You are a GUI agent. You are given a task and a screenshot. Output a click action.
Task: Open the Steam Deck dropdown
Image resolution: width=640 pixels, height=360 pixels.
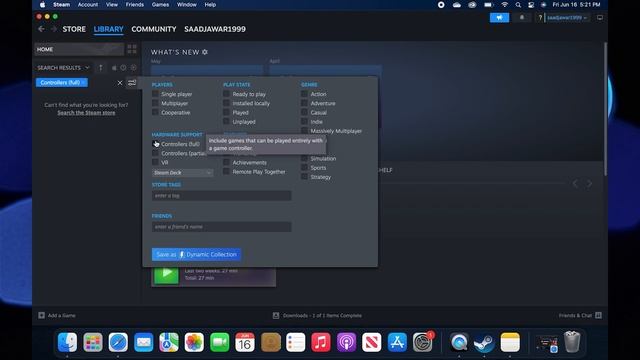[182, 173]
